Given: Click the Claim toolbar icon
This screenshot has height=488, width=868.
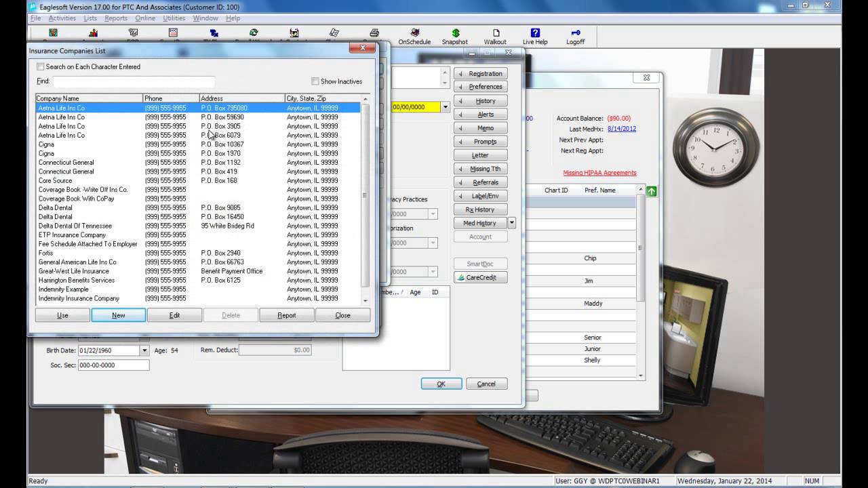Looking at the screenshot, I should coord(334,33).
